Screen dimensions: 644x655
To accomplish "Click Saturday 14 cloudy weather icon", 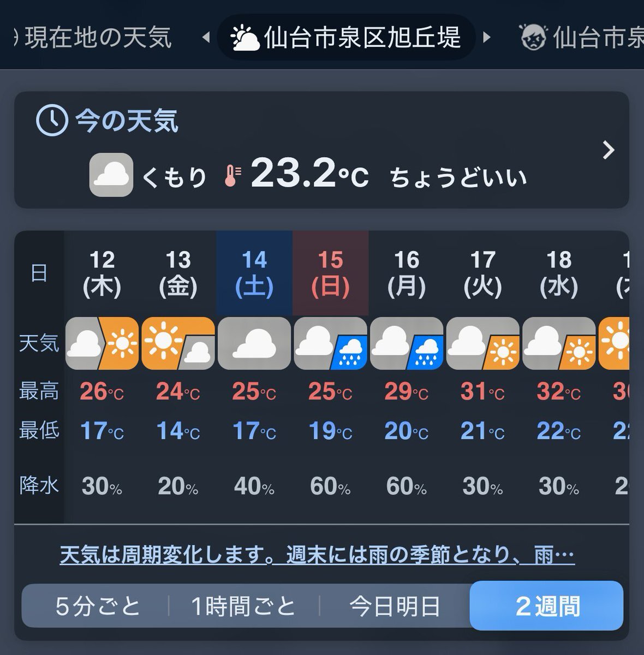I will [x=254, y=343].
